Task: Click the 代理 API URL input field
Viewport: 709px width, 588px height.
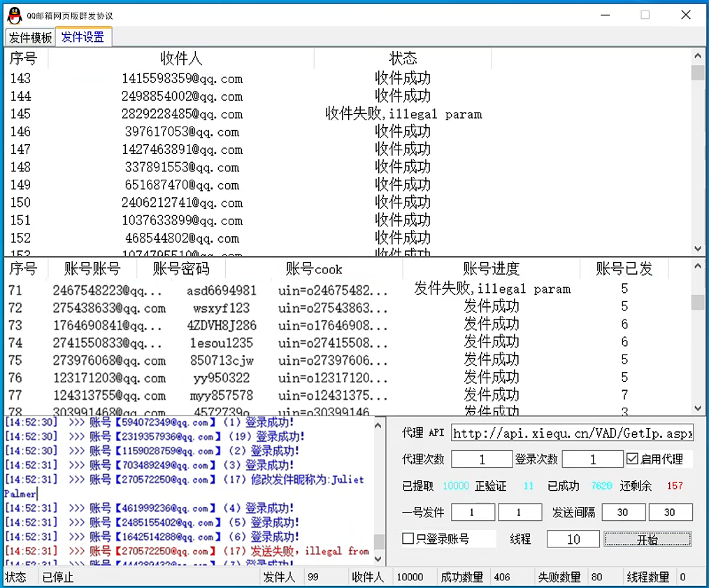Action: [x=572, y=433]
